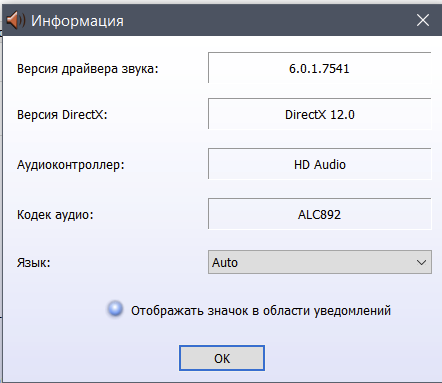442x383 pixels.
Task: Click the Язык label
Action: [x=34, y=263]
